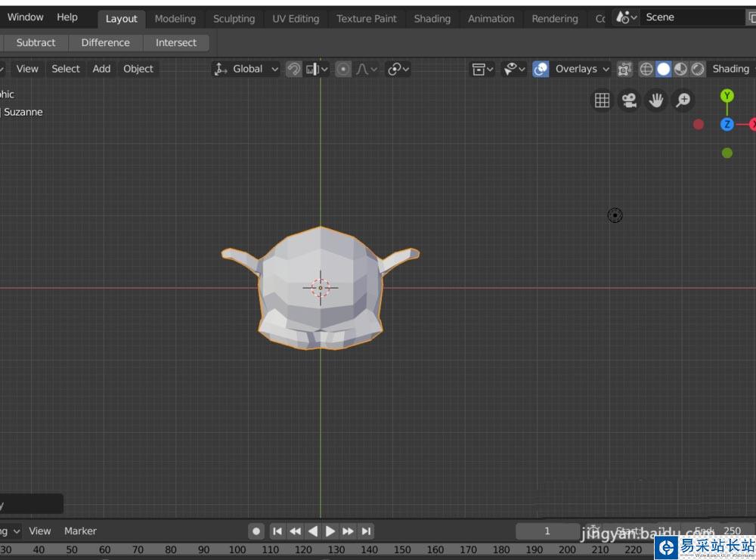The height and width of the screenshot is (560, 756).
Task: Toggle viewport overlays on or off
Action: 541,69
